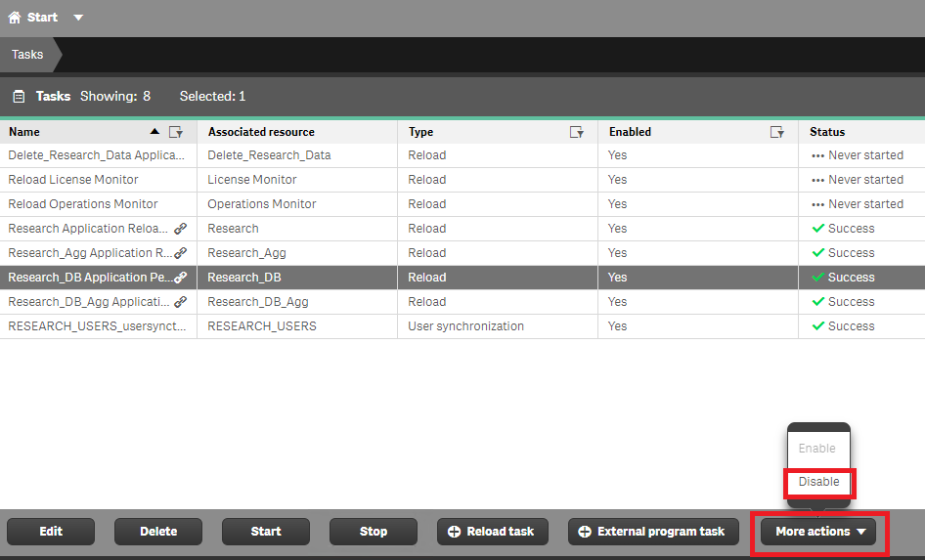Screen dimensions: 925x560
Task: Open the Start dropdown arrow
Action: [78, 18]
